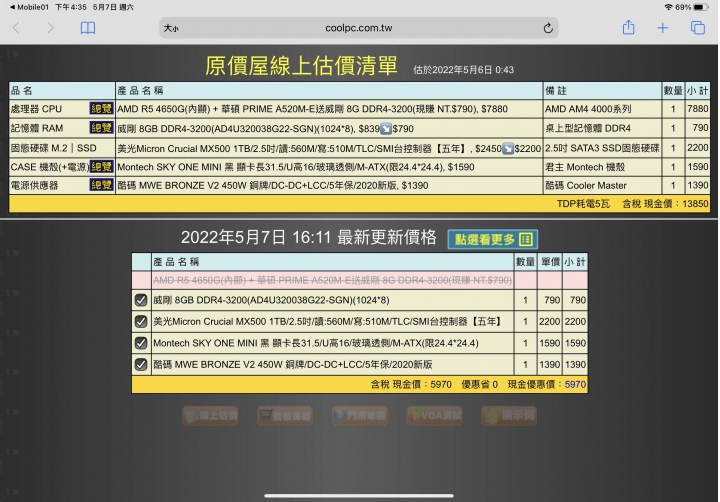This screenshot has height=502, width=720.
Task: Open the 展示間 showroom button
Action: click(509, 416)
